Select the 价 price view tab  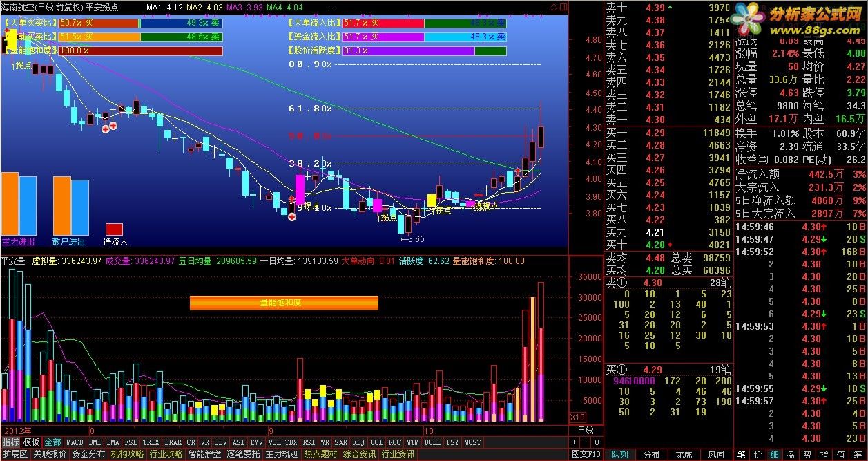[x=758, y=455]
